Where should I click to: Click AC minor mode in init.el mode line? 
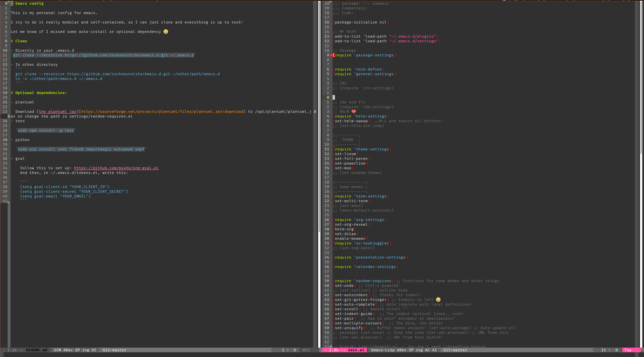tap(428, 350)
